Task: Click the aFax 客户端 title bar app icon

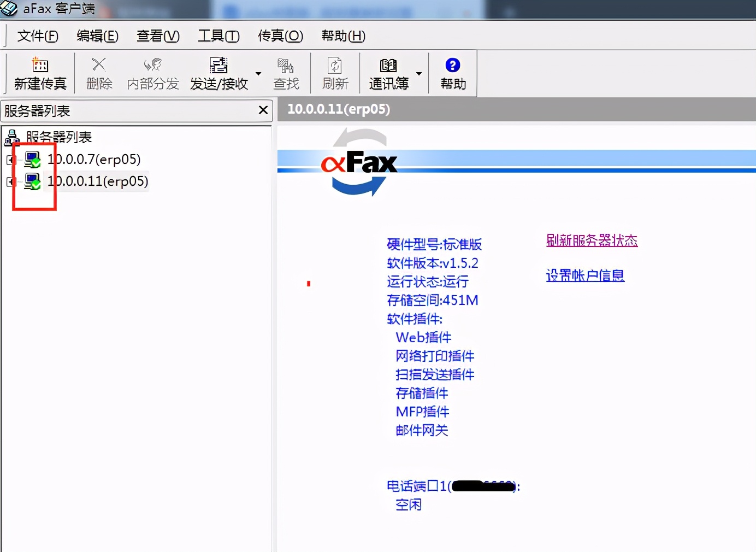Action: tap(9, 8)
